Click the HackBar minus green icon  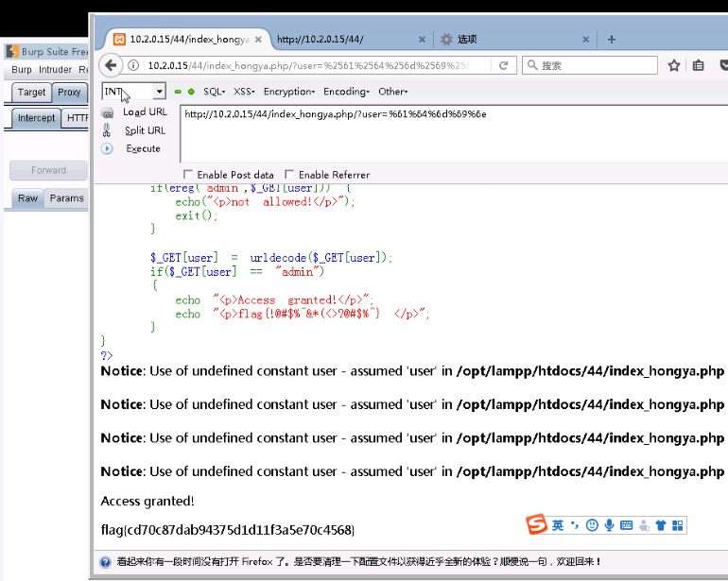(x=178, y=92)
